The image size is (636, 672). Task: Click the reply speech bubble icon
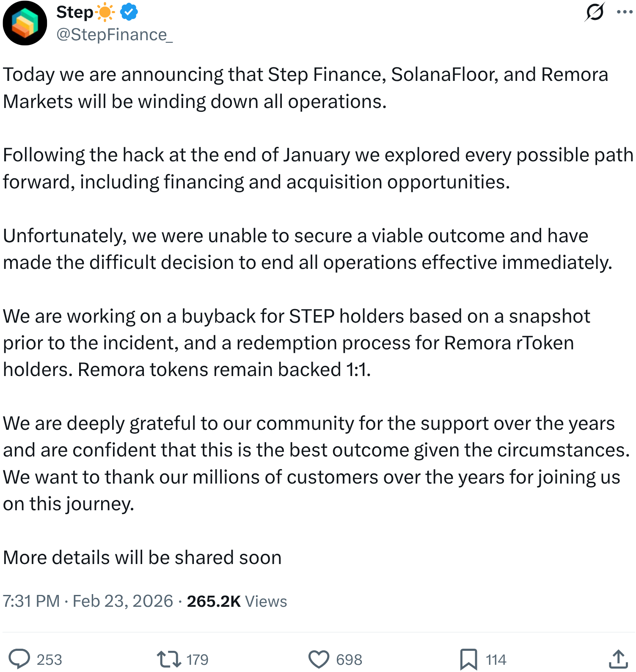(x=19, y=659)
